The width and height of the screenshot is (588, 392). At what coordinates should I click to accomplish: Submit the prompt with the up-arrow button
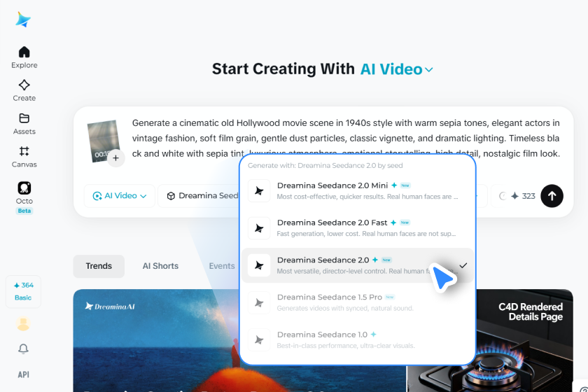(x=552, y=196)
